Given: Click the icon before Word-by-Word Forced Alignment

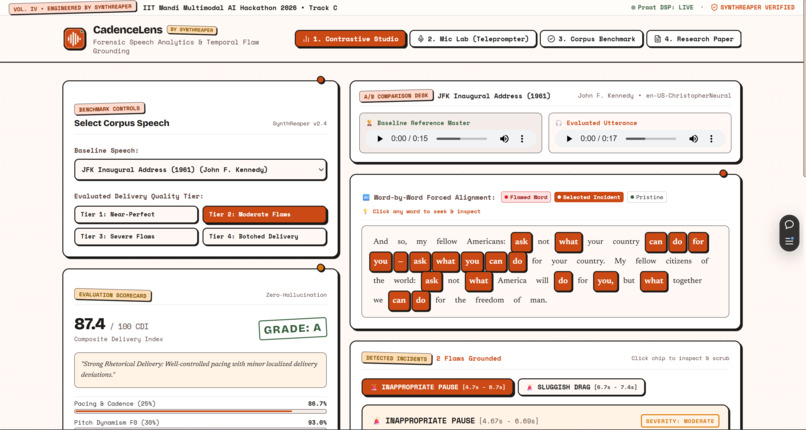Looking at the screenshot, I should [x=366, y=197].
